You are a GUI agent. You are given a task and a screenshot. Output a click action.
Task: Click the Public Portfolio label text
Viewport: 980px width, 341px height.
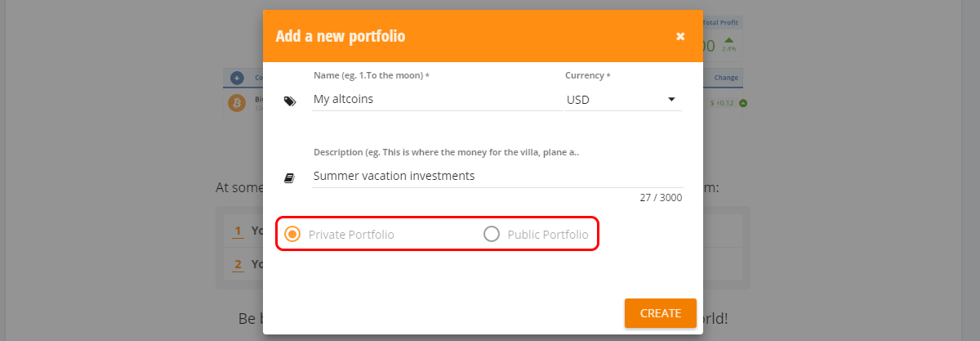548,235
